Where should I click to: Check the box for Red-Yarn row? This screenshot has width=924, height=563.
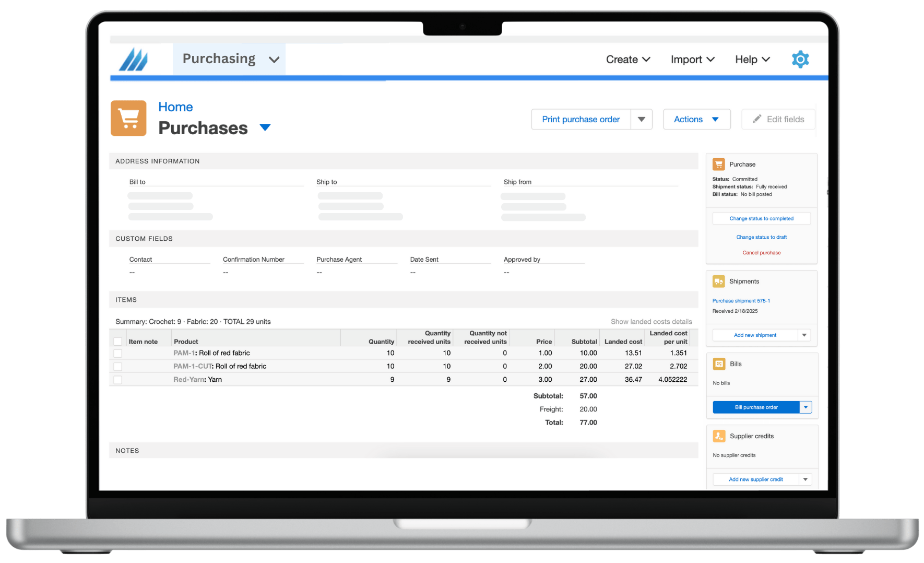[x=118, y=380]
